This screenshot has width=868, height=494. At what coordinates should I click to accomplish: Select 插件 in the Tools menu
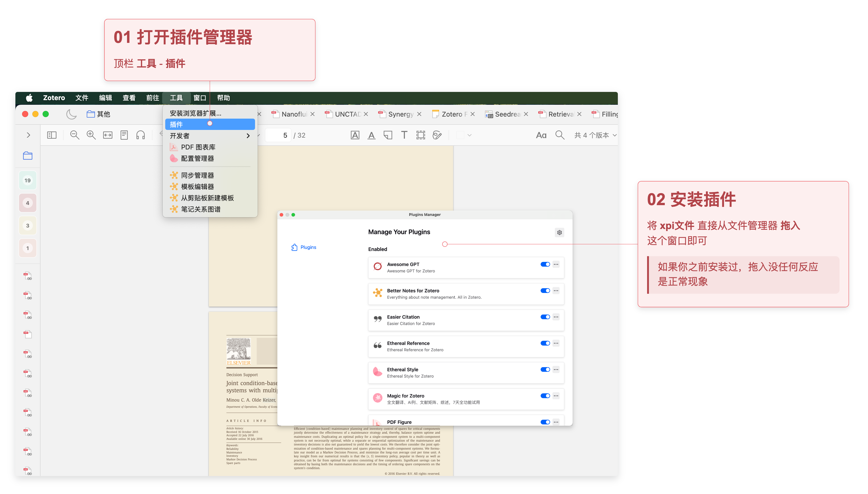(210, 125)
